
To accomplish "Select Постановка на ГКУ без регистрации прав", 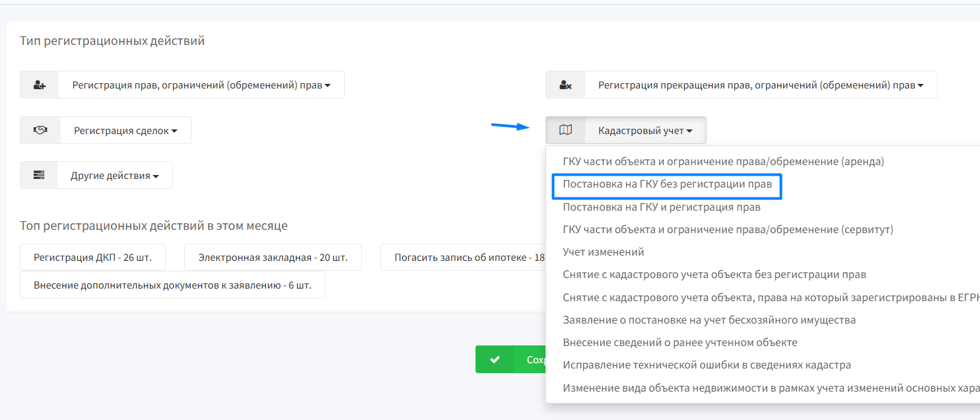I will pos(667,184).
